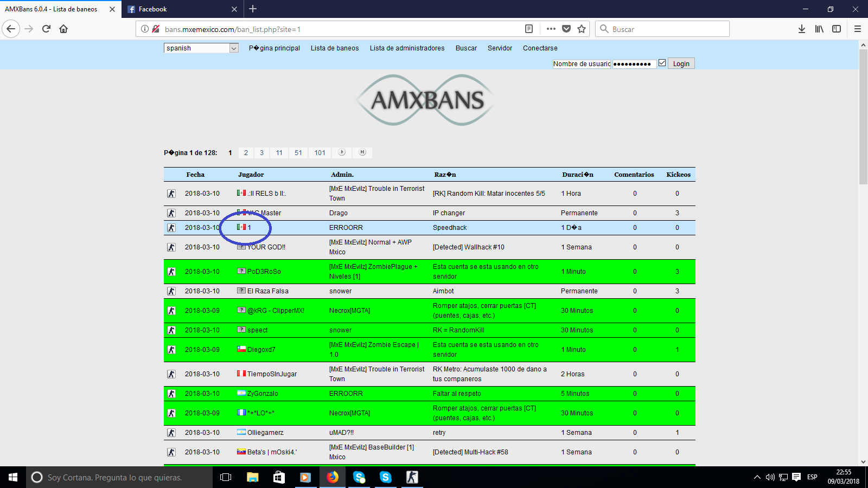Go to page 101 of ban list
This screenshot has height=488, width=868.
[x=320, y=153]
